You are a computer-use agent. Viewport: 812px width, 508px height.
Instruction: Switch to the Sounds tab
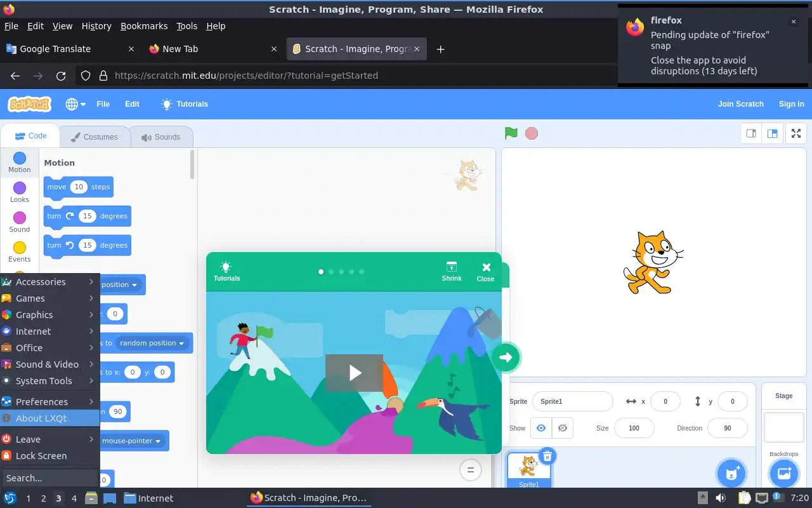pos(161,137)
